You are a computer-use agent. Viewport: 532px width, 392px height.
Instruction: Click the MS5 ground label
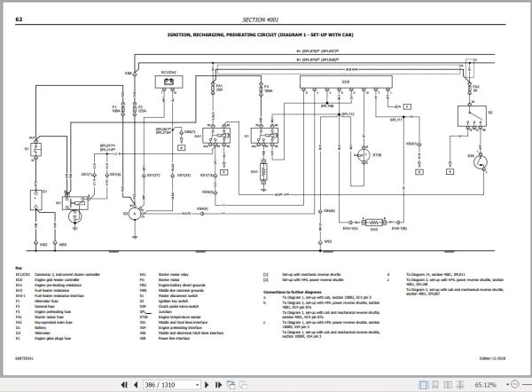tap(63, 245)
